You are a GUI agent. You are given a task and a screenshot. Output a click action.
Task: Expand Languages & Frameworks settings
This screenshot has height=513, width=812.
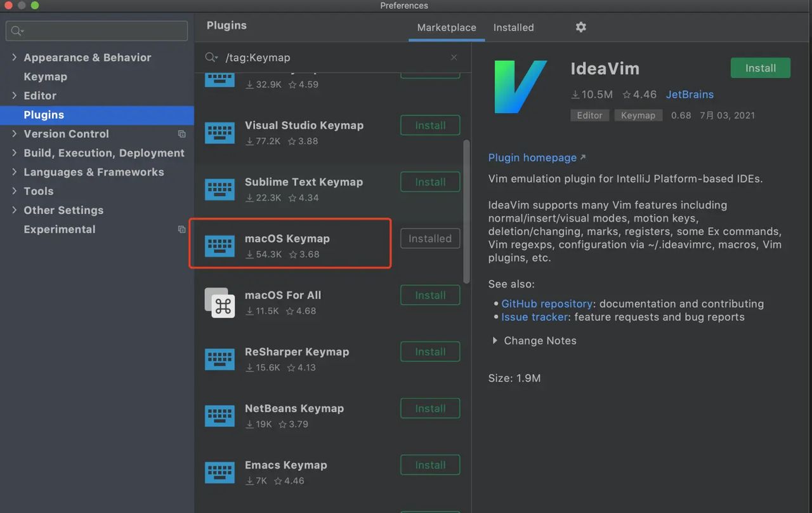point(14,172)
